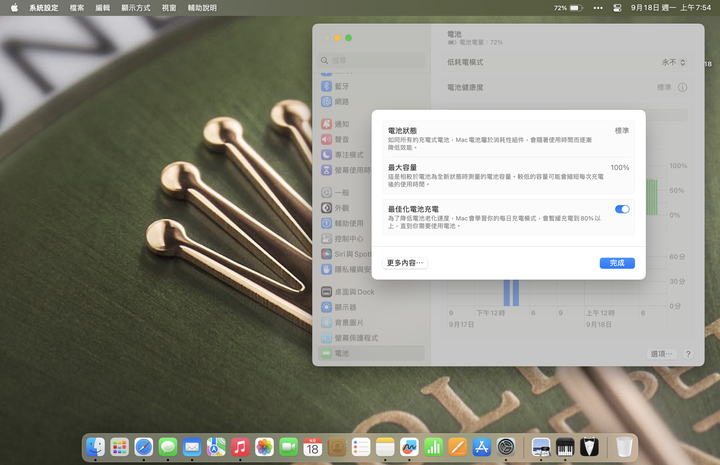Select 電池 in the sidebar
This screenshot has height=465, width=720.
(371, 353)
